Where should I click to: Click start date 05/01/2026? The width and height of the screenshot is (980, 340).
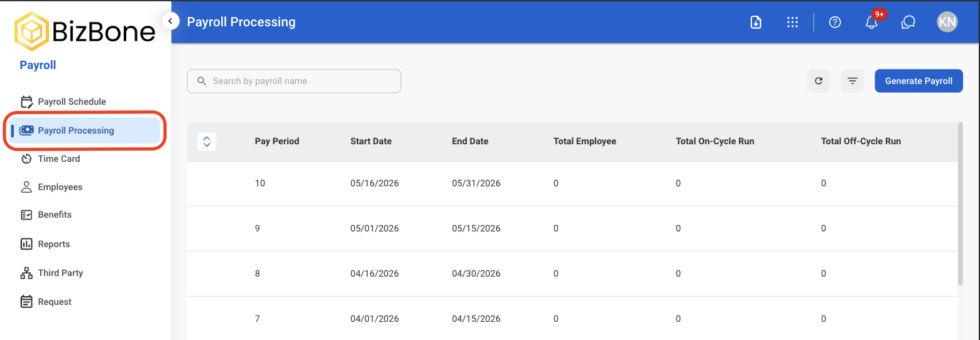[x=375, y=228]
